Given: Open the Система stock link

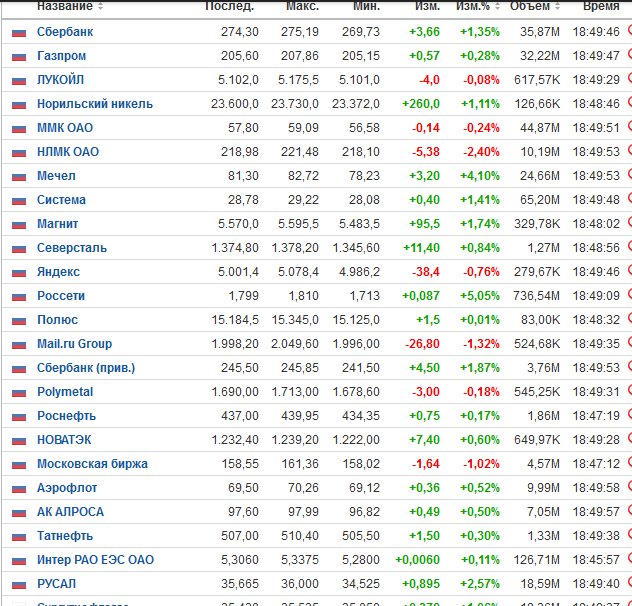Looking at the screenshot, I should point(61,200).
